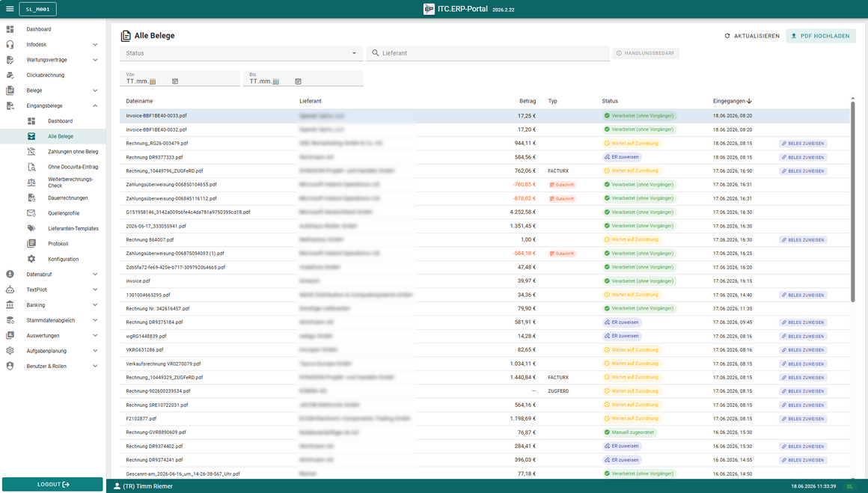Click the Konfiguration gear icon
868x493 pixels.
(x=31, y=259)
